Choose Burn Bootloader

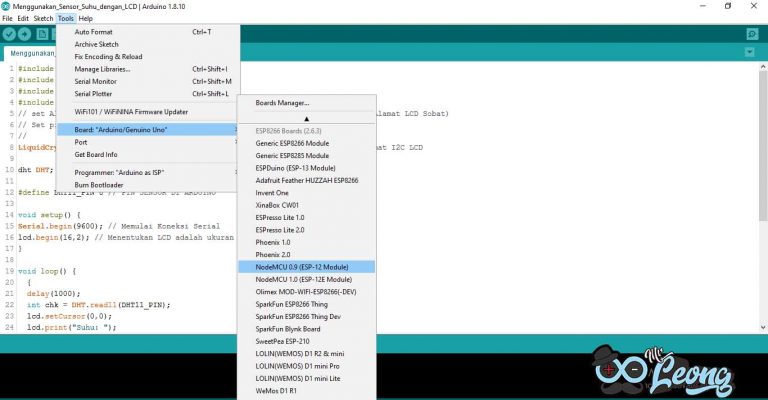148,185
